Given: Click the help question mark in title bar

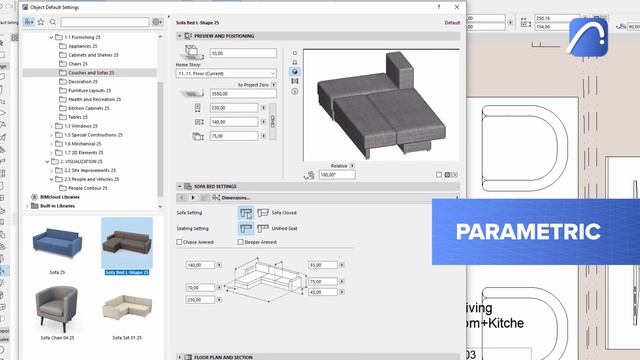Looking at the screenshot, I should coord(439,7).
